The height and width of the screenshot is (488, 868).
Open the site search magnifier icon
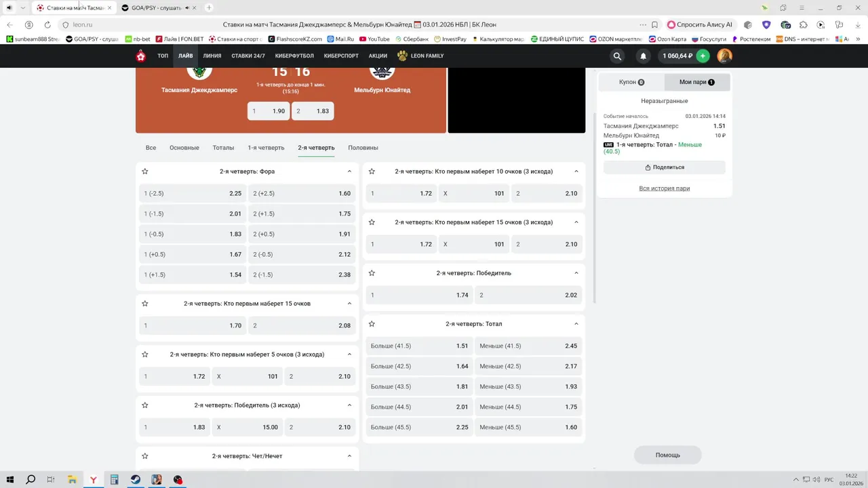click(617, 56)
